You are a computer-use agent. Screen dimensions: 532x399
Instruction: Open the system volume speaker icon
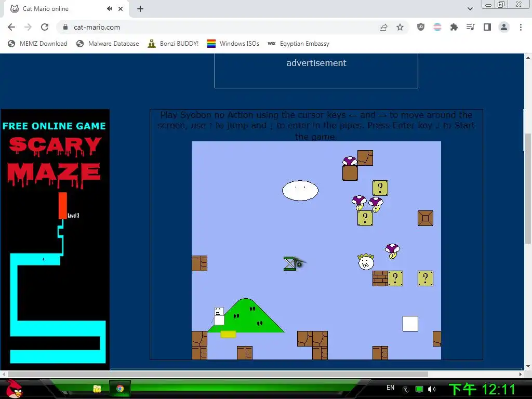[x=432, y=389]
